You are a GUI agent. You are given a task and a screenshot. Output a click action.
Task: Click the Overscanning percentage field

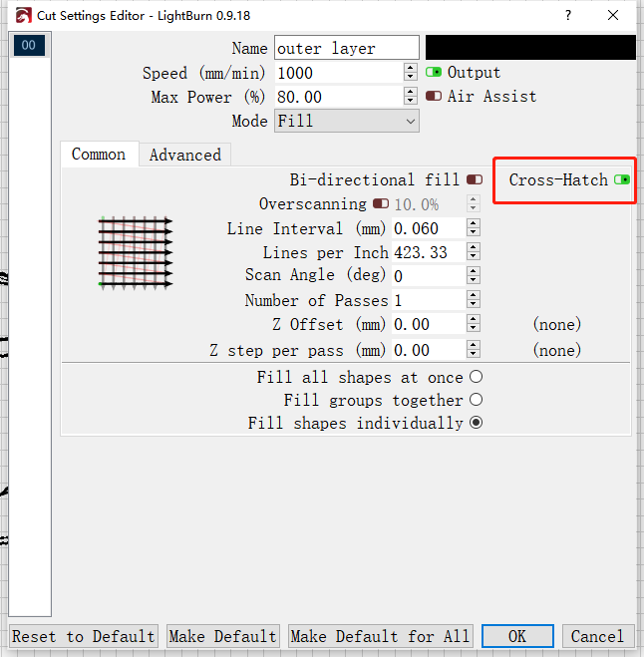tap(429, 204)
